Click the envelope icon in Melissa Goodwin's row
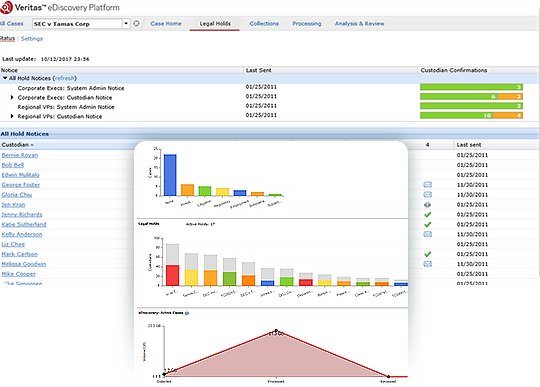The image size is (540, 387). click(427, 264)
